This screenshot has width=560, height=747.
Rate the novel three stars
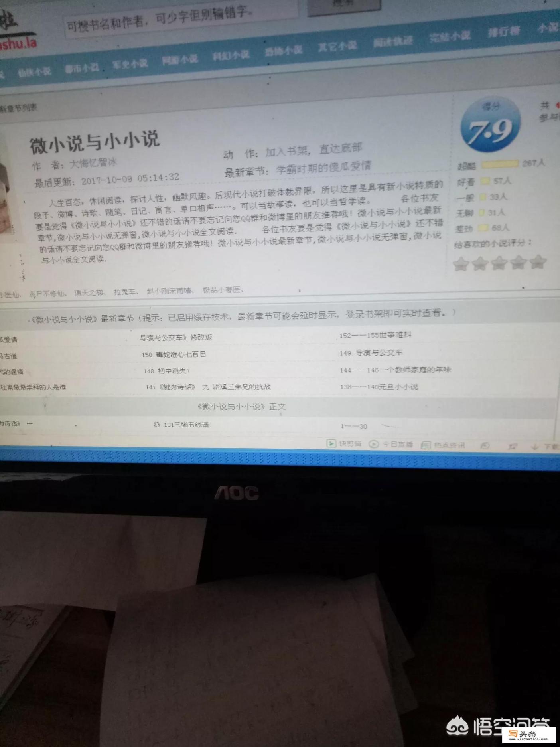[499, 263]
